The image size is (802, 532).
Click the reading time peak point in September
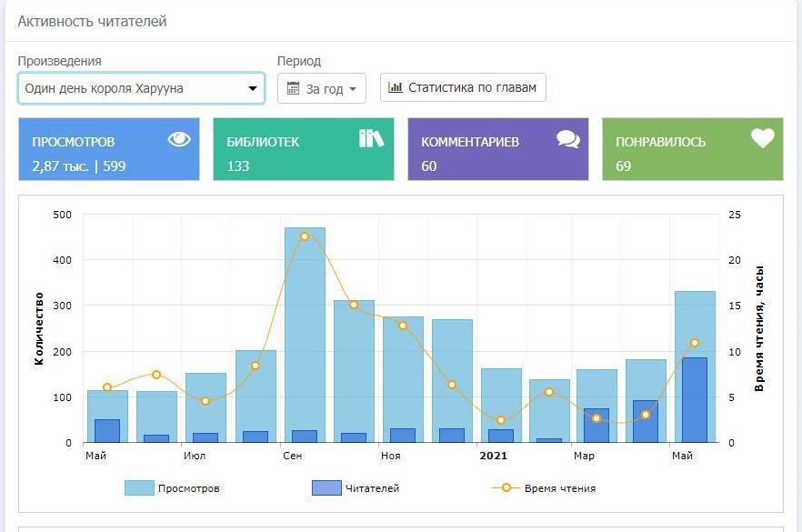(x=305, y=236)
